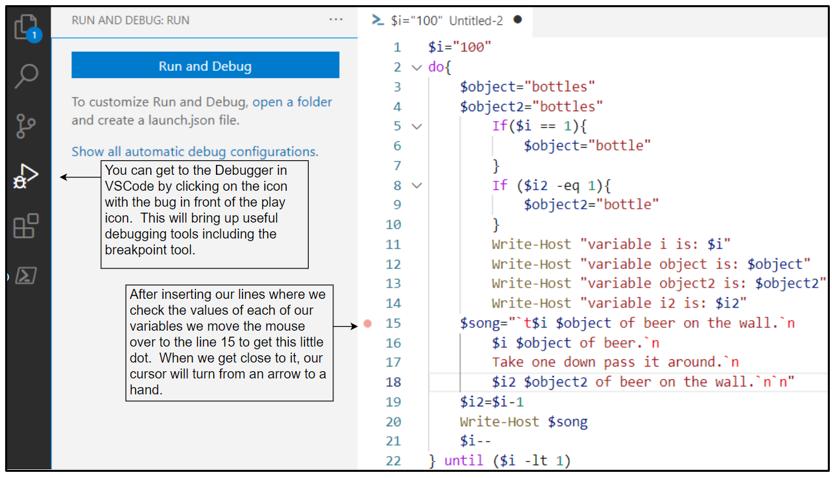
Task: Open the Source Control view icon
Action: click(25, 126)
